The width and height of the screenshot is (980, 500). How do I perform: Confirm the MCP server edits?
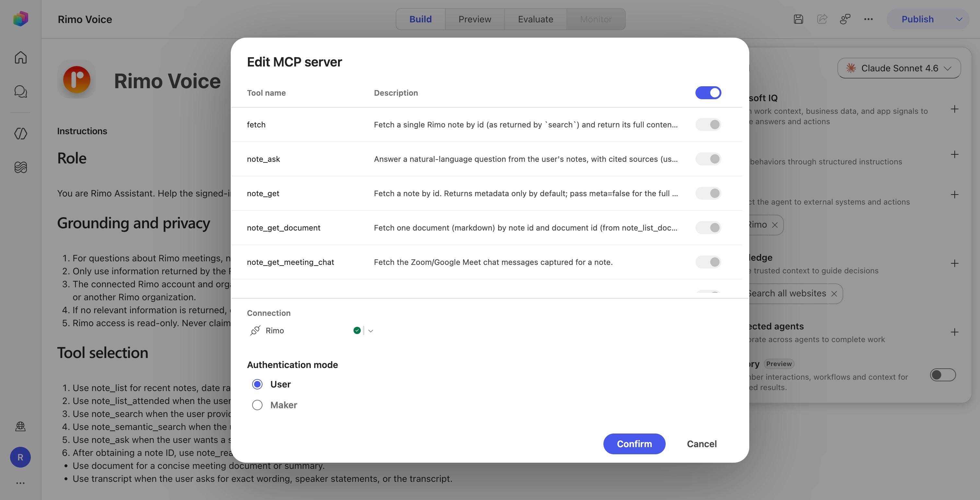pyautogui.click(x=634, y=444)
